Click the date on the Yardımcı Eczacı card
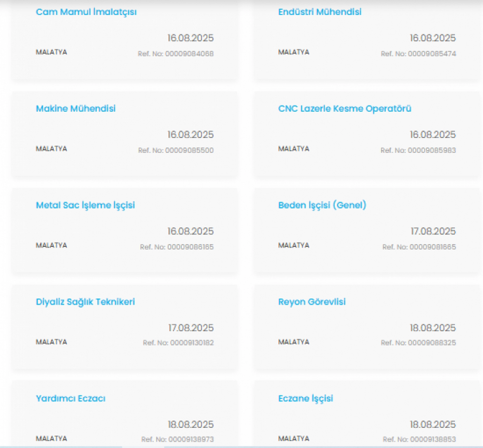 coord(191,424)
